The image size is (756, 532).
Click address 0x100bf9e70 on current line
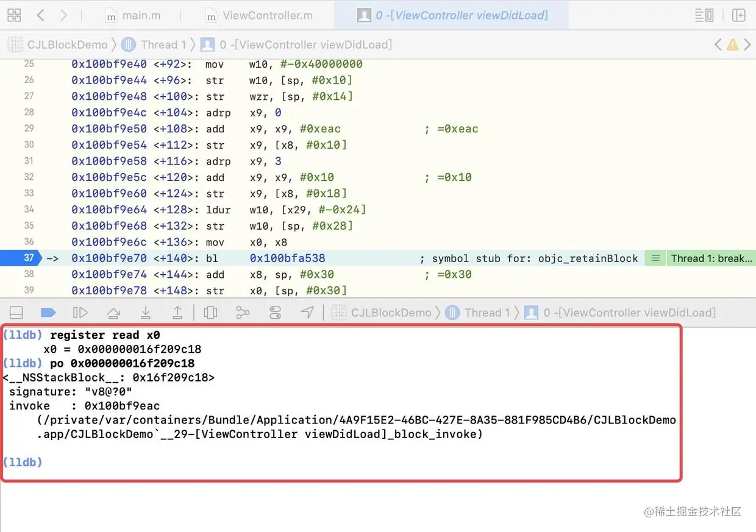coord(109,258)
